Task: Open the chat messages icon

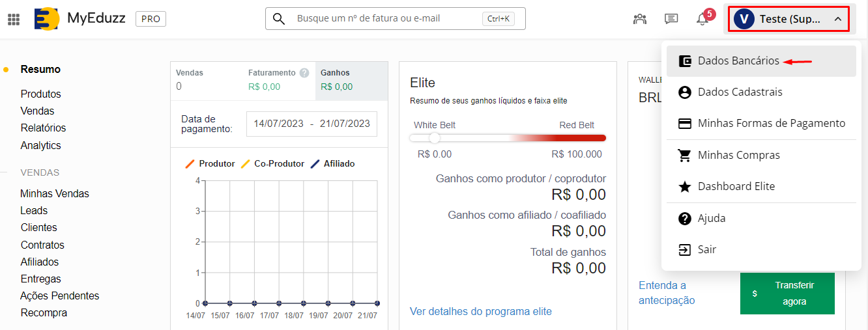Action: (671, 19)
